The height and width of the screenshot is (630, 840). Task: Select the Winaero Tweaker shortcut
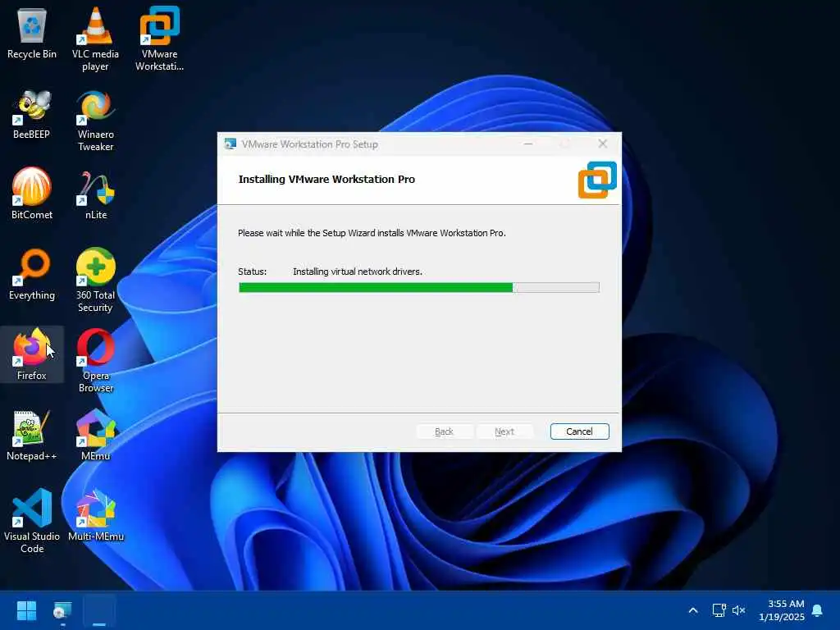point(95,121)
